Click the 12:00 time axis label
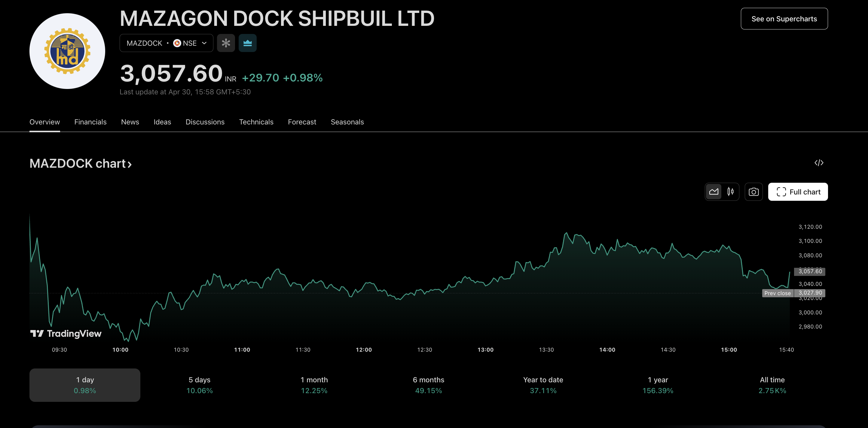Image resolution: width=868 pixels, height=428 pixels. pyautogui.click(x=364, y=350)
